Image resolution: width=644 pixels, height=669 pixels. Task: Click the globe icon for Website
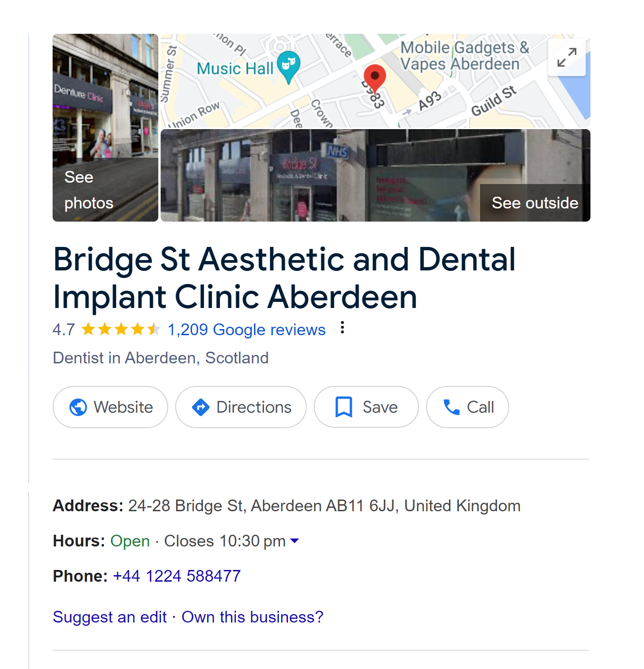pos(78,407)
